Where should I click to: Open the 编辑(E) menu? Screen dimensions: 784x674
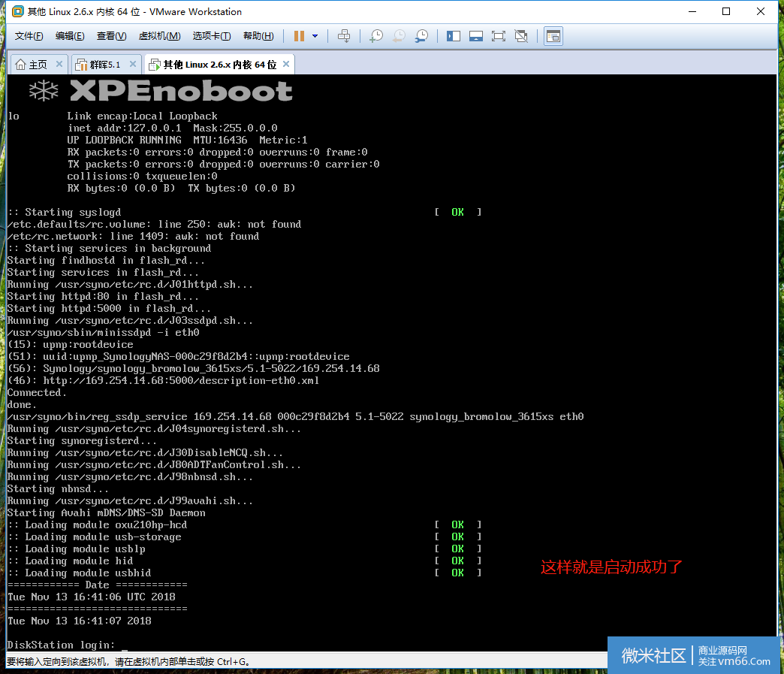[x=70, y=36]
